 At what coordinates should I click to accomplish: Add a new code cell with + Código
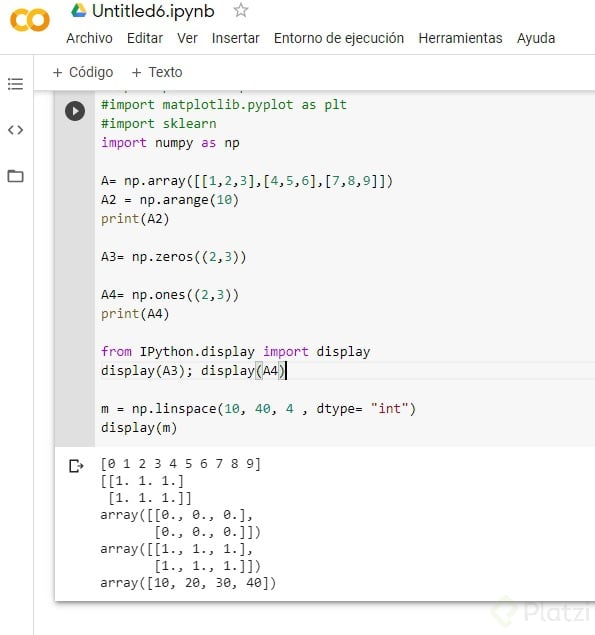click(83, 72)
